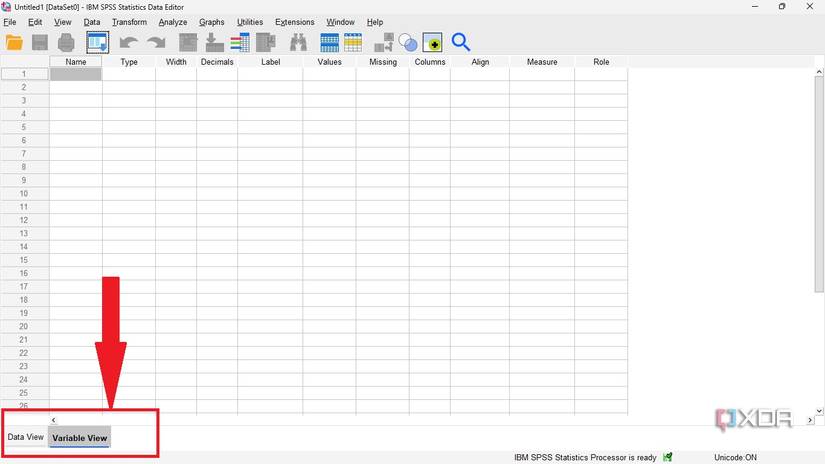Screen dimensions: 825x464
Task: Click the Find binoculars icon
Action: (x=298, y=43)
